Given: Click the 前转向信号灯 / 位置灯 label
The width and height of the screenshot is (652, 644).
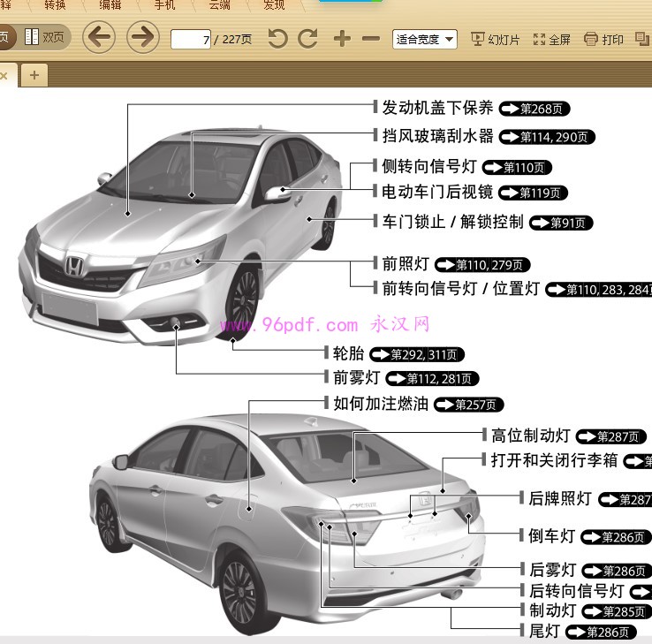Looking at the screenshot, I should pos(461,288).
